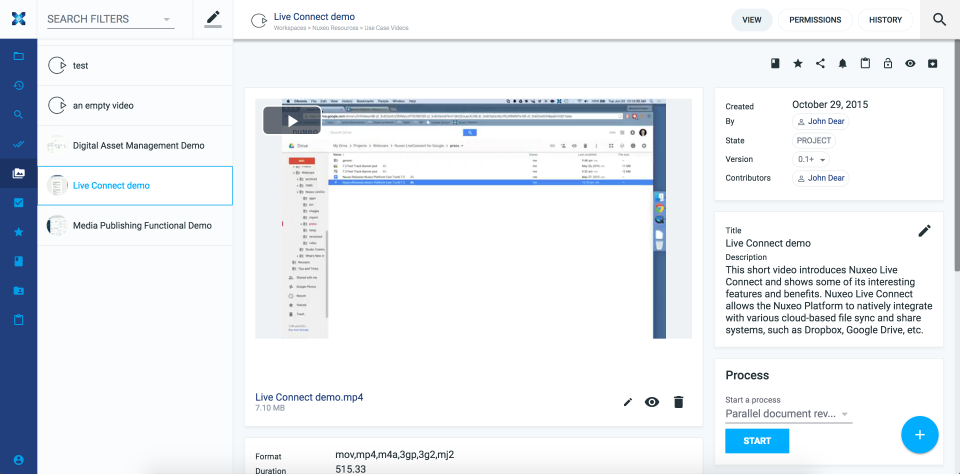
Task: Select the Live Connect demo result
Action: [135, 186]
